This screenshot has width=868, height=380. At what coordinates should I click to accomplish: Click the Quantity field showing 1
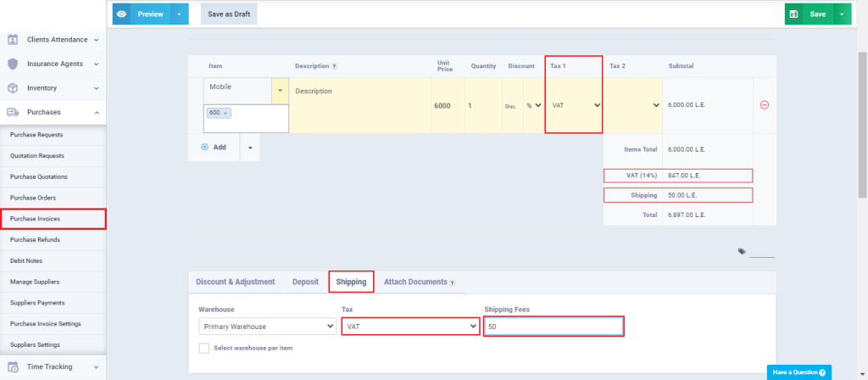pyautogui.click(x=483, y=105)
